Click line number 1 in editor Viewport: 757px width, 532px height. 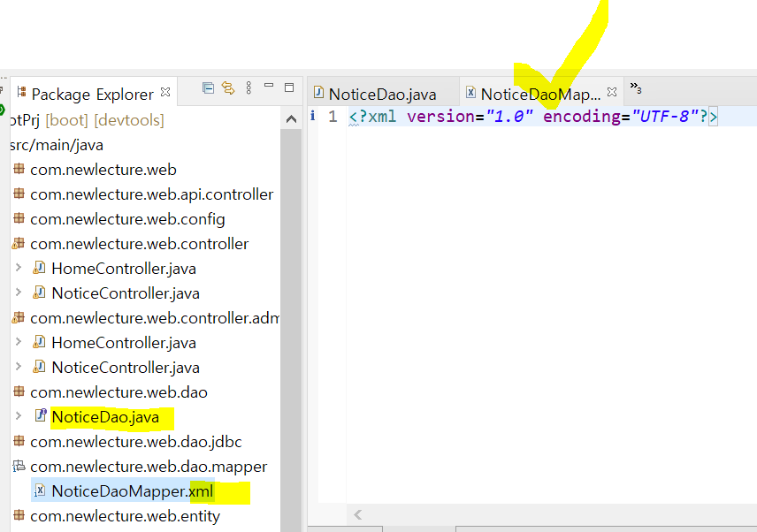(333, 117)
